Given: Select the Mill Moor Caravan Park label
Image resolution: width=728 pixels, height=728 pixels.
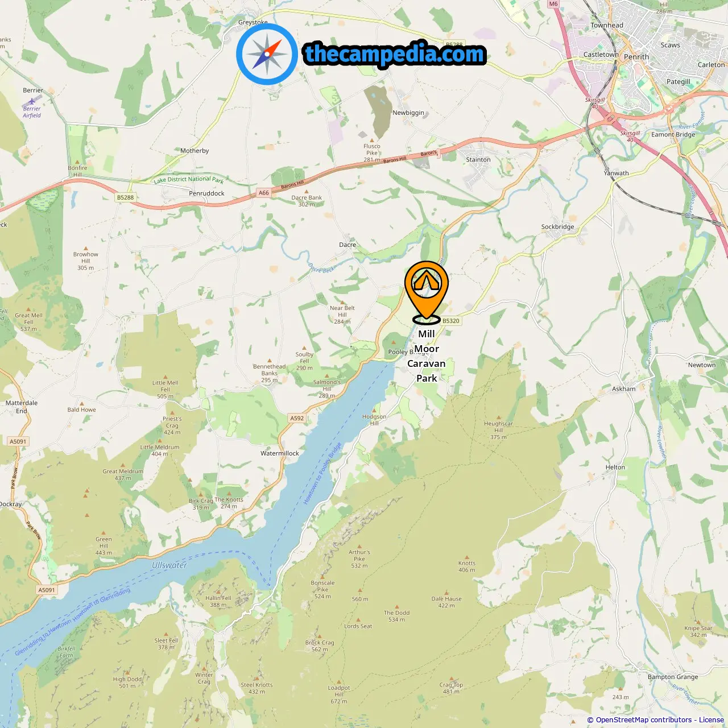Looking at the screenshot, I should (427, 356).
